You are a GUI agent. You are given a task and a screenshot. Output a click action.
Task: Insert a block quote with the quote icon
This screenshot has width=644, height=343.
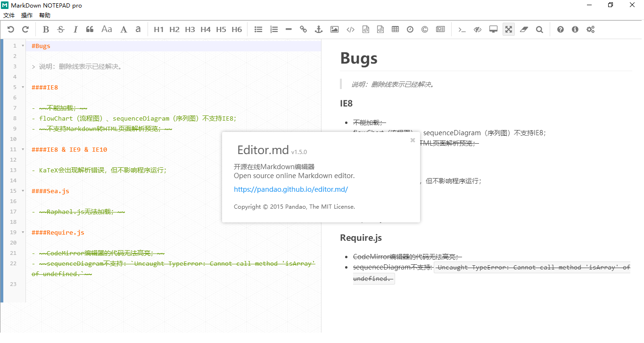[90, 29]
